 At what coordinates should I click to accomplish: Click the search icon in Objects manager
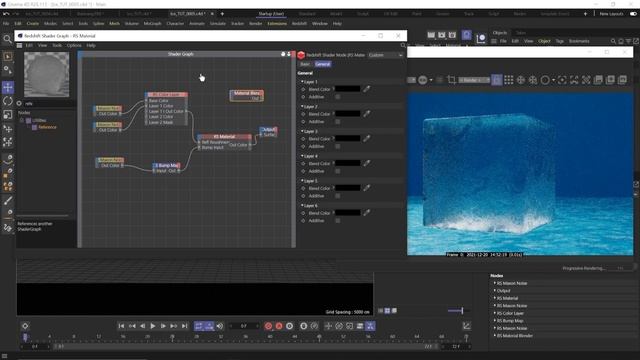613,41
